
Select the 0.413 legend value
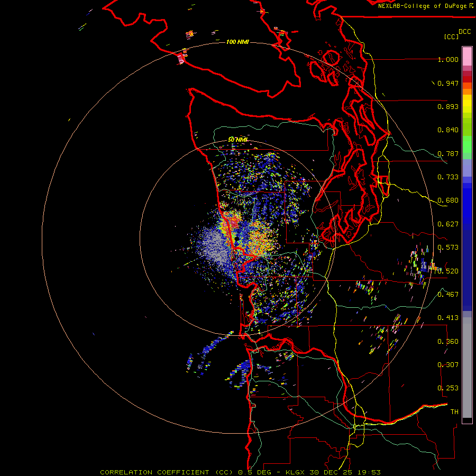(448, 318)
